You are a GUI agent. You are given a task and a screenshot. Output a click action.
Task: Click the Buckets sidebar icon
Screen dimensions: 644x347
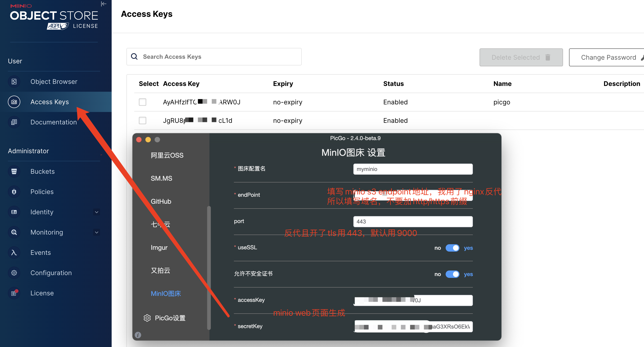coord(14,171)
